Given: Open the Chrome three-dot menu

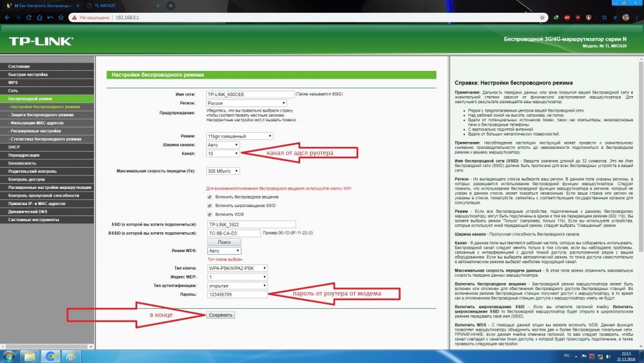Looking at the screenshot, I should [637, 17].
